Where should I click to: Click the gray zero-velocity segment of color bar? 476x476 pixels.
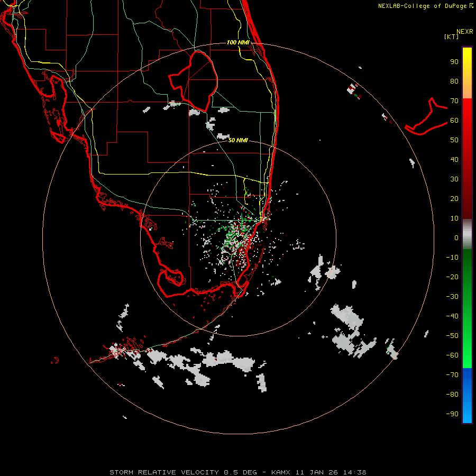(x=467, y=234)
